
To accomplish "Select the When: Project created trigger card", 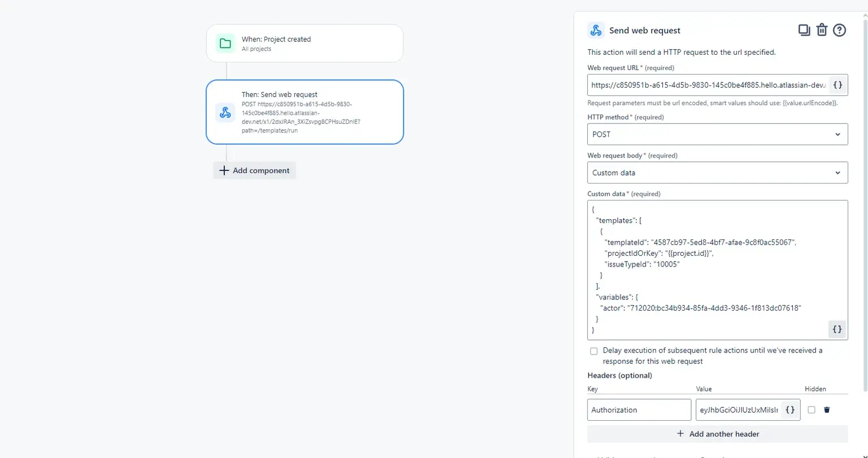I will point(305,43).
